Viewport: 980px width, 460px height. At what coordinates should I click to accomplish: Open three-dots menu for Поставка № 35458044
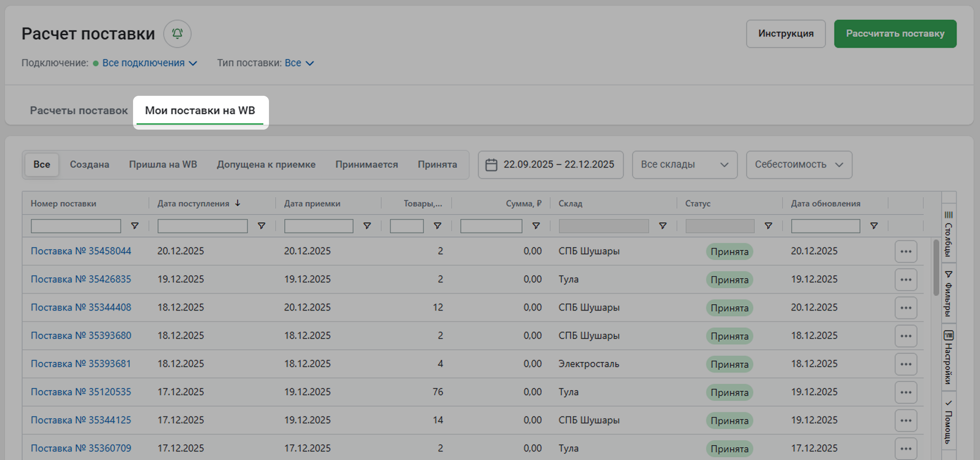906,251
